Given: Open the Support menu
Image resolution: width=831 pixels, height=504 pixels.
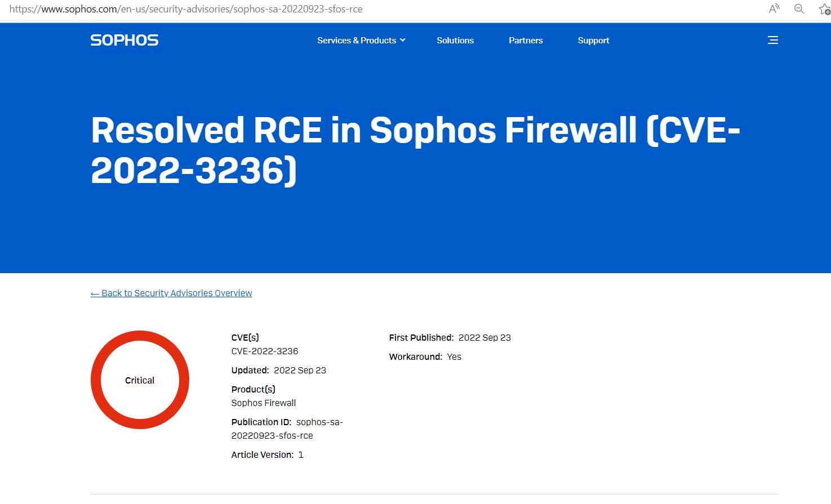Looking at the screenshot, I should 593,41.
